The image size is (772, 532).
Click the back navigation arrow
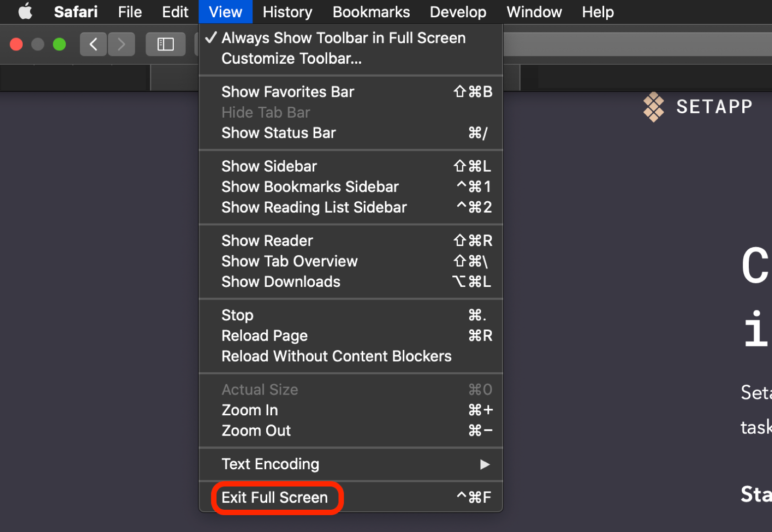(93, 44)
